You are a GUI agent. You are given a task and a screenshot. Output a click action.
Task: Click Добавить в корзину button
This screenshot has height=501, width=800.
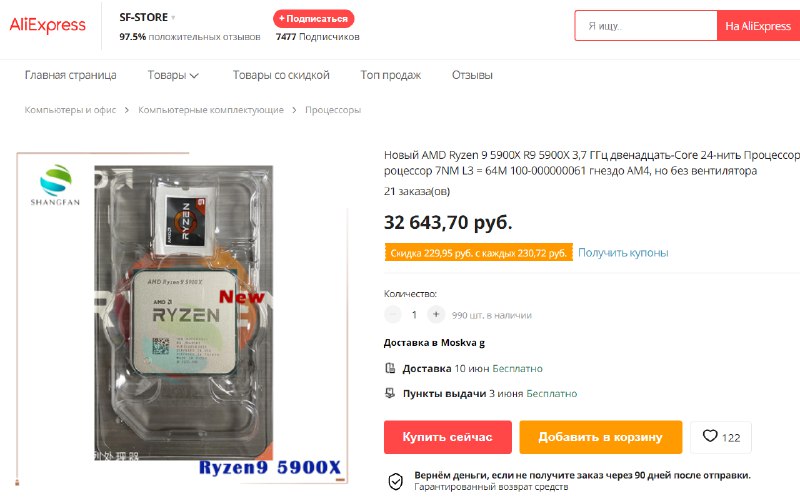click(x=601, y=437)
